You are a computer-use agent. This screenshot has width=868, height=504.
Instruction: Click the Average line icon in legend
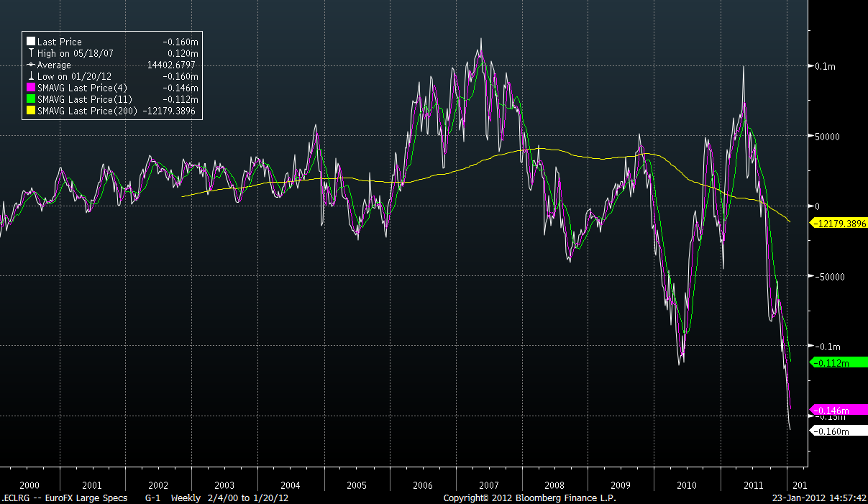(31, 65)
